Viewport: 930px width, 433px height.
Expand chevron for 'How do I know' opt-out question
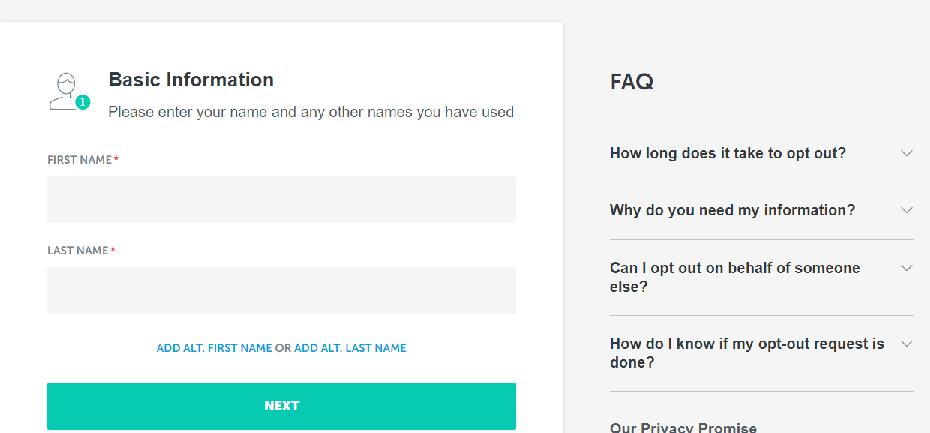coord(906,344)
